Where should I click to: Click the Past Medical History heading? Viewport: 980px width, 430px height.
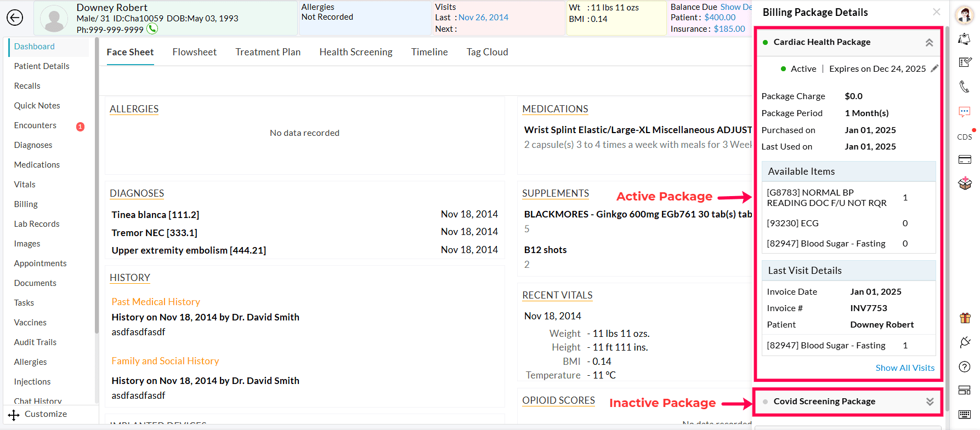pos(156,302)
